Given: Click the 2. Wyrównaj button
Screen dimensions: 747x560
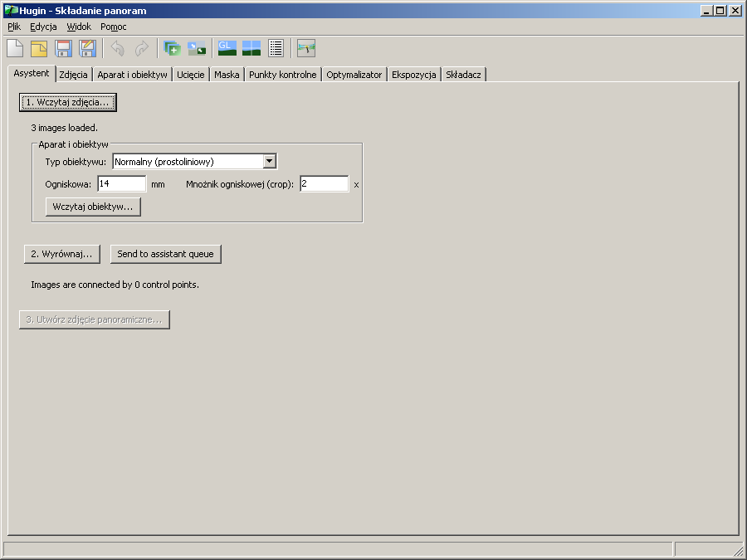Looking at the screenshot, I should pyautogui.click(x=62, y=254).
